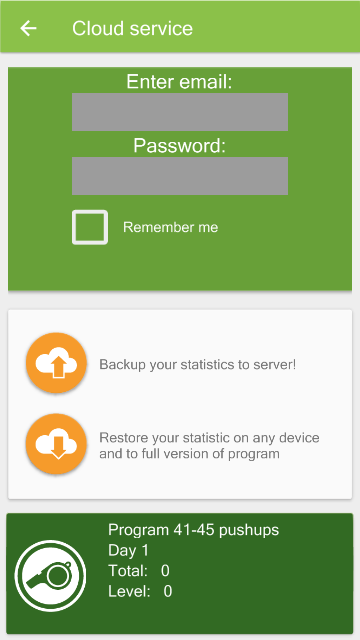Tap the white backup and restore card

click(180, 404)
